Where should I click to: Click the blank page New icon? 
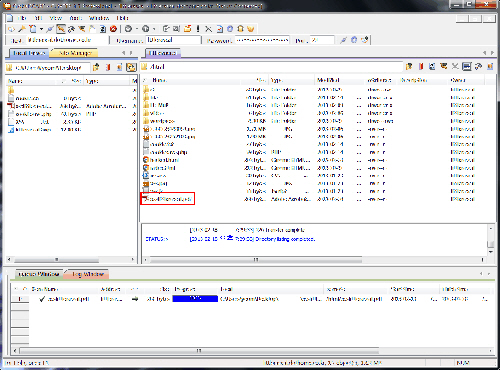pyautogui.click(x=33, y=29)
